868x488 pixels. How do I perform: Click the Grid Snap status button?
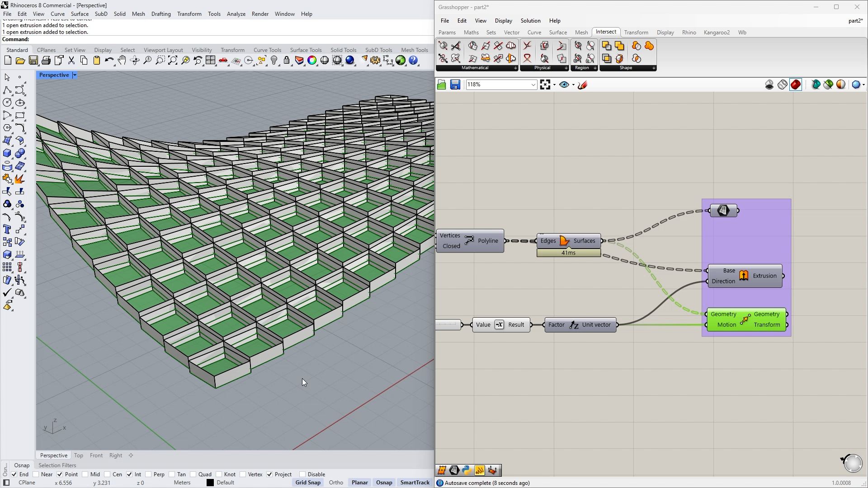(308, 483)
